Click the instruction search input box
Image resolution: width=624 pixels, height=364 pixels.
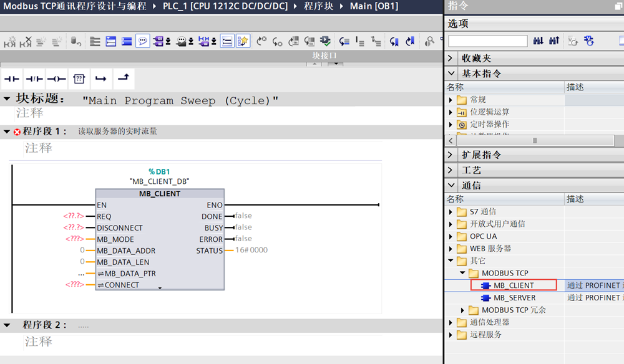tap(487, 41)
